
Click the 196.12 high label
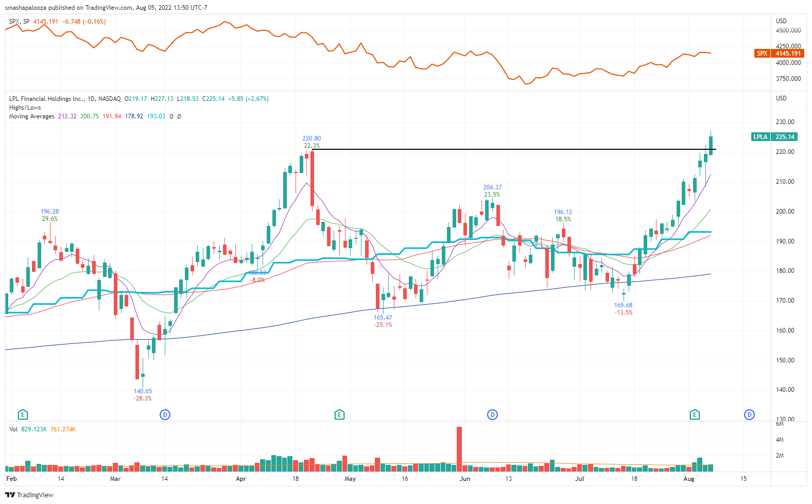coord(563,212)
